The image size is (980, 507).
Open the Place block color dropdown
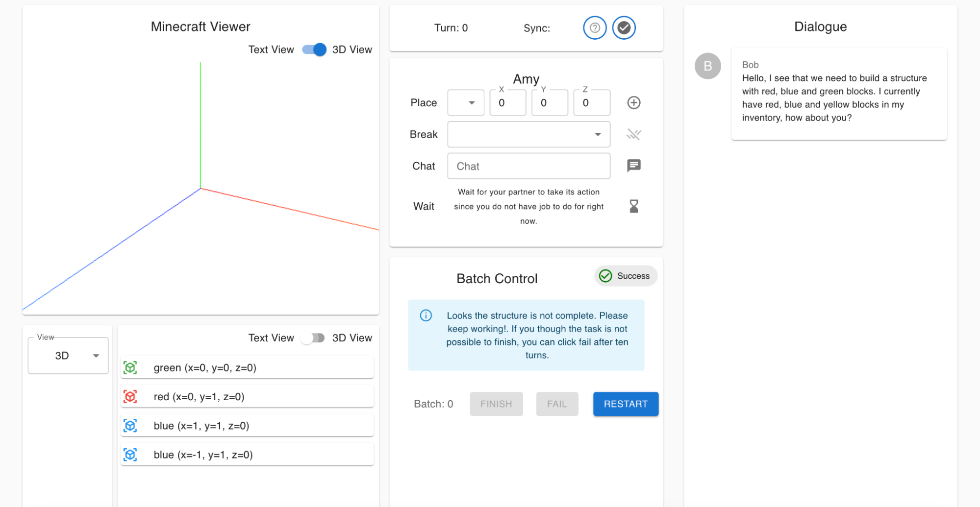click(466, 103)
